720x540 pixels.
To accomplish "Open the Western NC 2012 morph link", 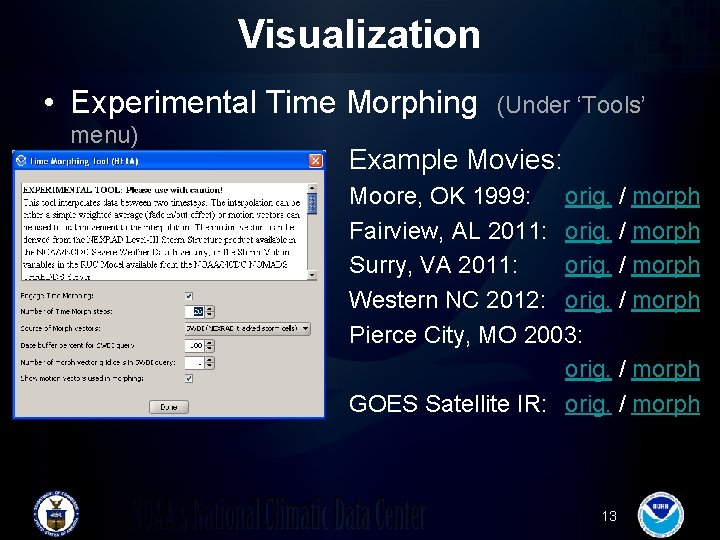I will [665, 300].
